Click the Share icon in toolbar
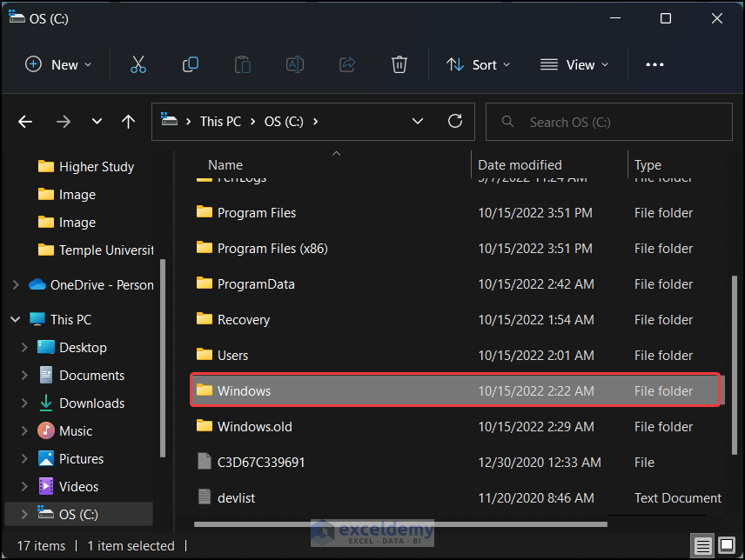745x560 pixels. pos(347,64)
